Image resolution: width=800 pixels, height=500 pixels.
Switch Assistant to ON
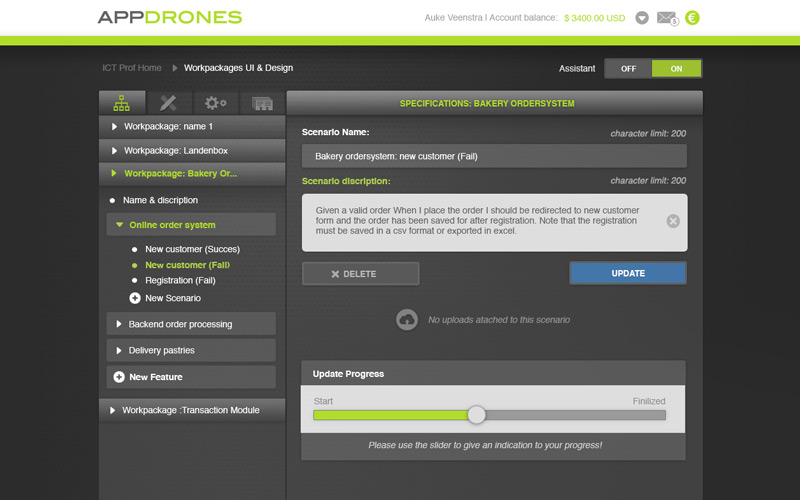pos(676,68)
